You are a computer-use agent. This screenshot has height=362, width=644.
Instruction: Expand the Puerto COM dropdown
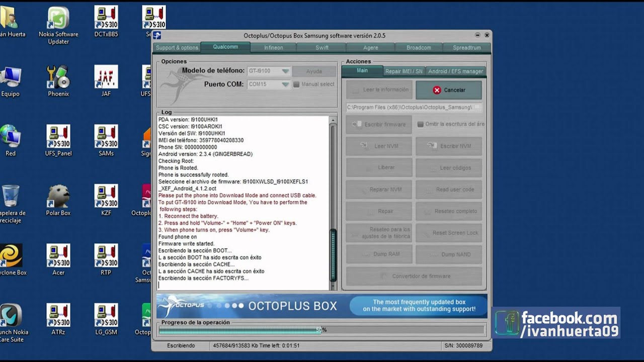[285, 84]
